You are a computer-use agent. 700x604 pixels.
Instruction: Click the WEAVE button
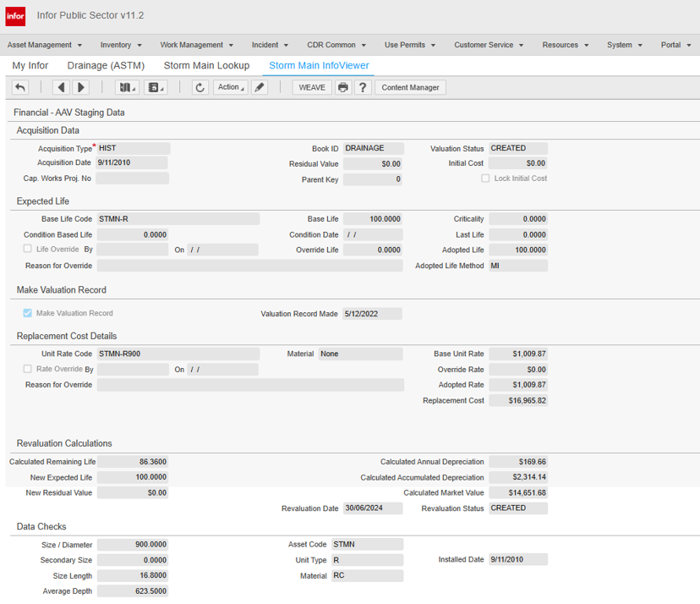tap(312, 87)
